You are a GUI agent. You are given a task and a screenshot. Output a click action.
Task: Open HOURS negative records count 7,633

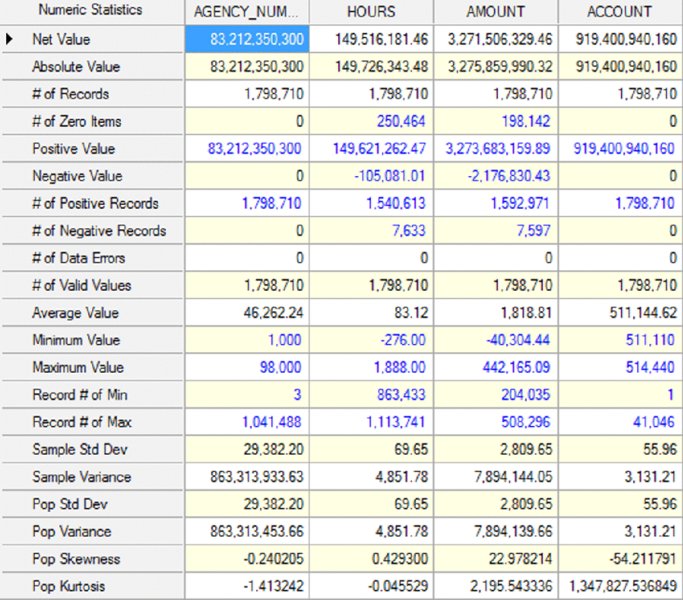(x=409, y=231)
